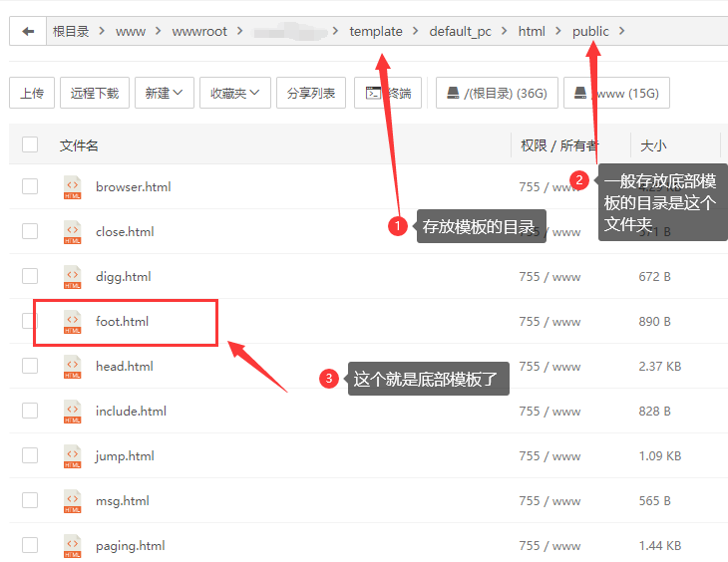Sort by 大小 column header
728x562 pixels.
tap(653, 145)
